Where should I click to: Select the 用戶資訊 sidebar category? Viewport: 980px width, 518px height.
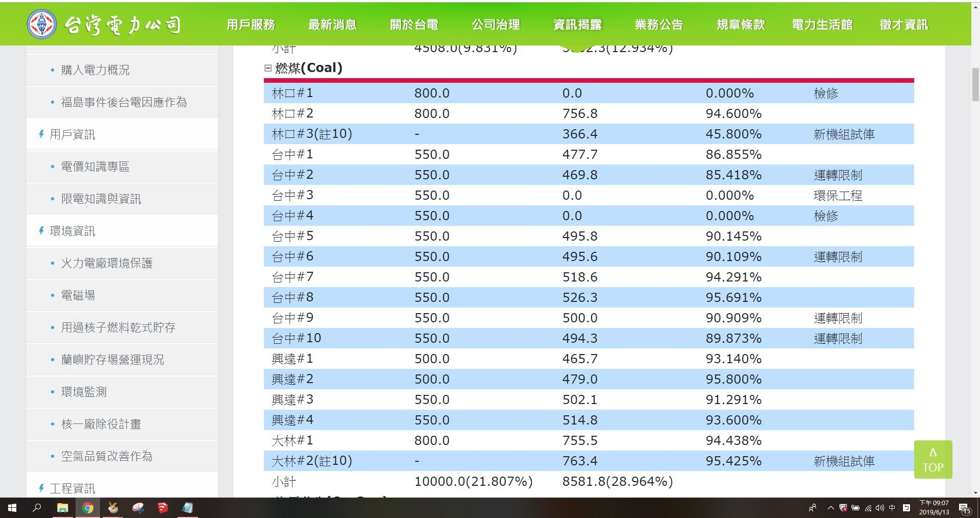(72, 134)
